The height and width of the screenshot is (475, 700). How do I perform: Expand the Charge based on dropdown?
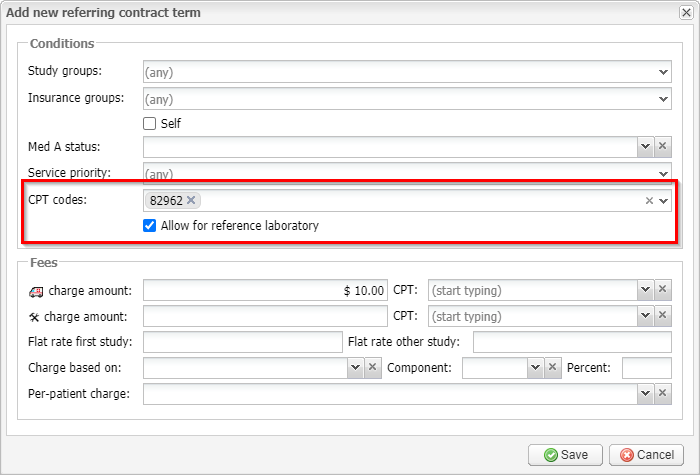click(x=355, y=368)
